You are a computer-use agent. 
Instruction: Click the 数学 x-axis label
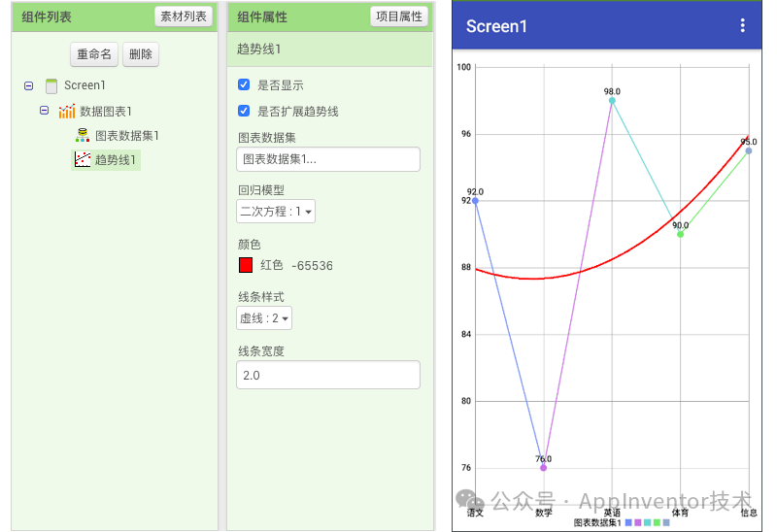[x=544, y=513]
